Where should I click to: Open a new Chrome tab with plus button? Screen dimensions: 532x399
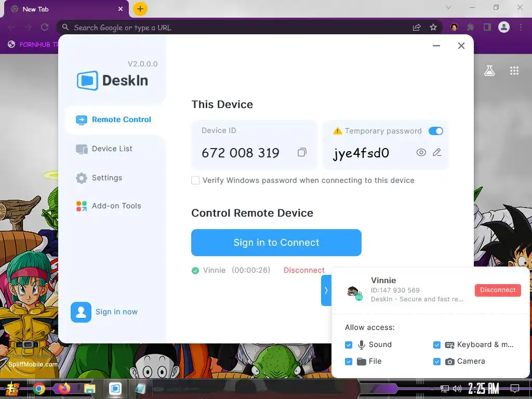[x=140, y=9]
